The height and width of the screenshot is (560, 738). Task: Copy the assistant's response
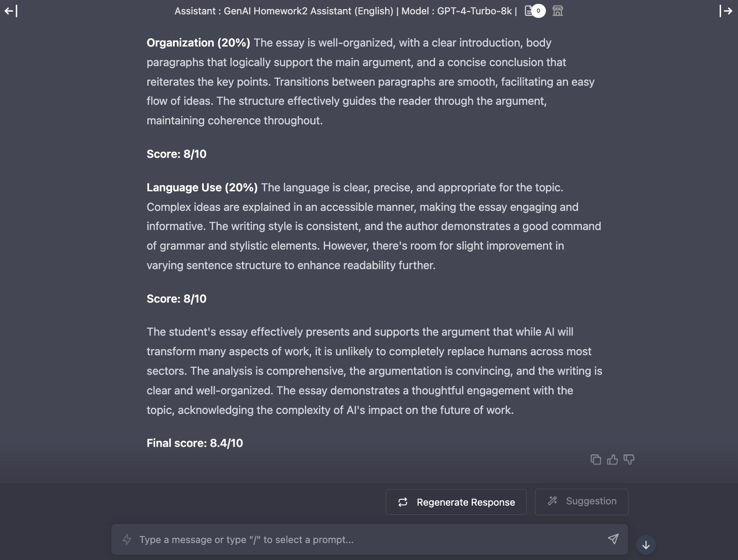pos(595,460)
